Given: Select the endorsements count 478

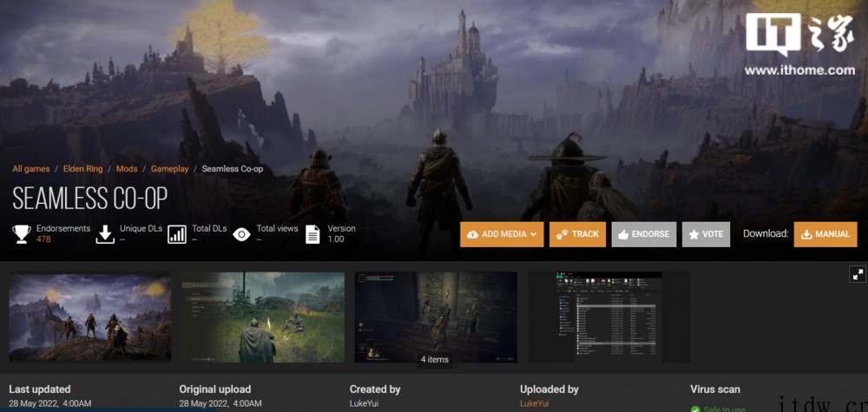Looking at the screenshot, I should pos(43,239).
